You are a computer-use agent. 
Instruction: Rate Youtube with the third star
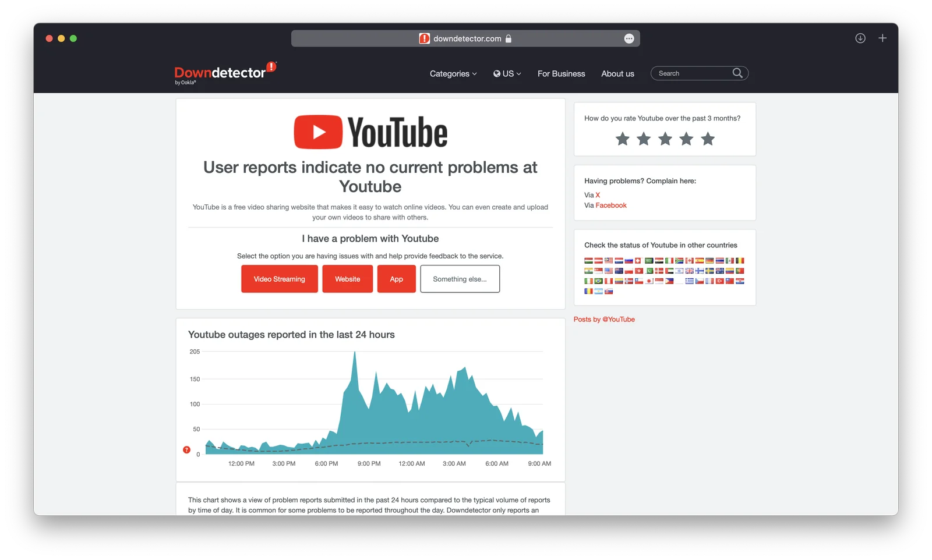pos(665,139)
